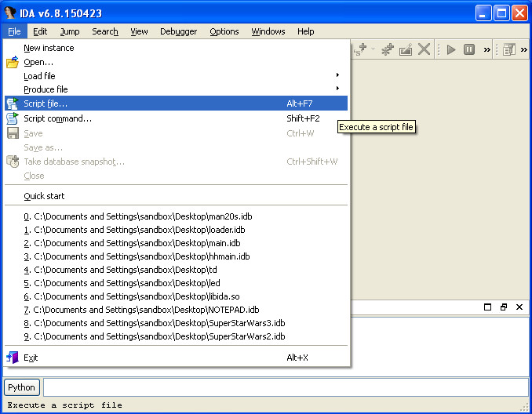Screen dimensions: 532x414
Task: Click the Python interpreter button
Action: click(22, 387)
